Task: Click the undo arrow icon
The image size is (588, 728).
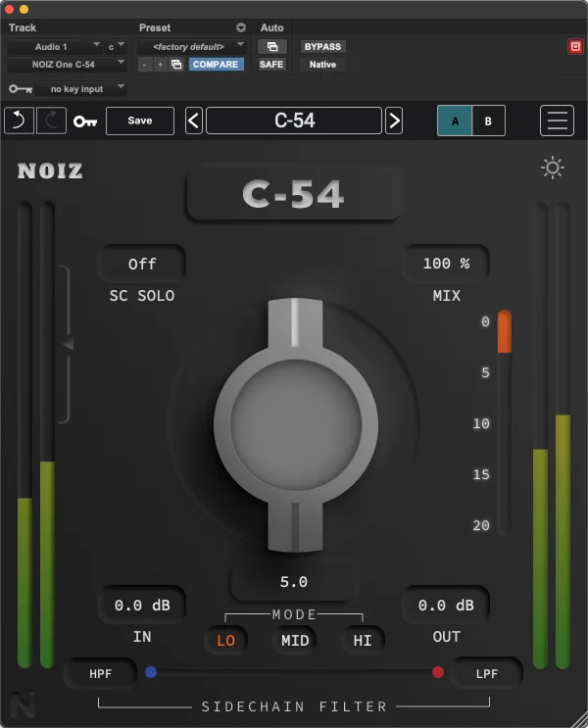Action: click(19, 121)
